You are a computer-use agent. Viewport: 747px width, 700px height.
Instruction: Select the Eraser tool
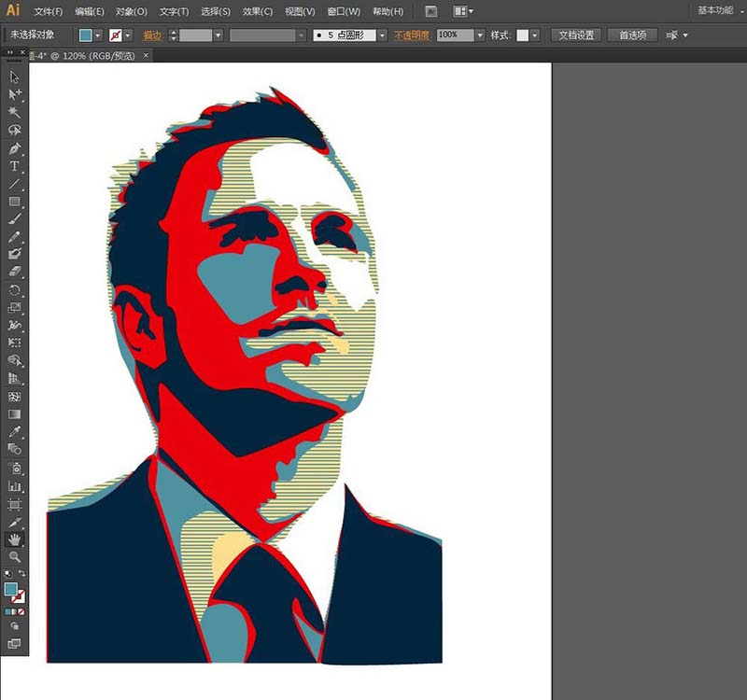[14, 272]
